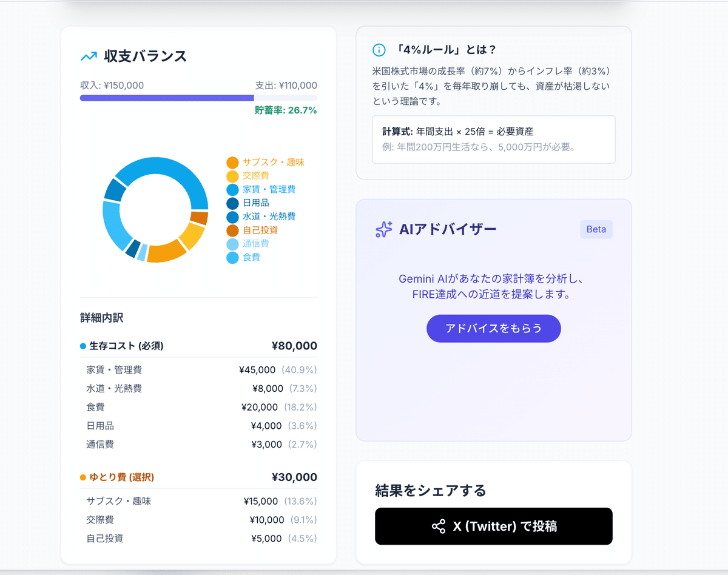
Task: Click the sparkle icon beside AIアドバイザー
Action: 383,229
